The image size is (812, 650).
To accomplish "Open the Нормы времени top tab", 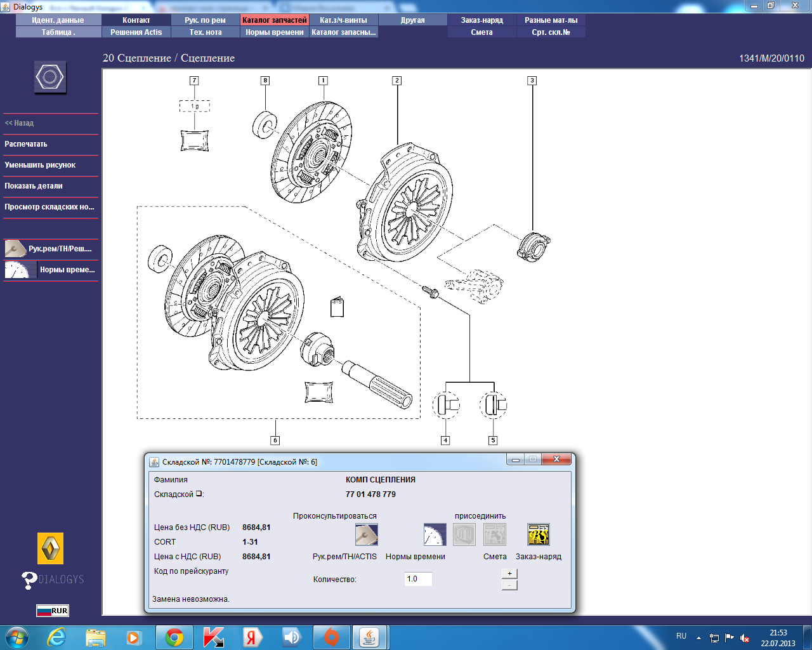I will [275, 32].
